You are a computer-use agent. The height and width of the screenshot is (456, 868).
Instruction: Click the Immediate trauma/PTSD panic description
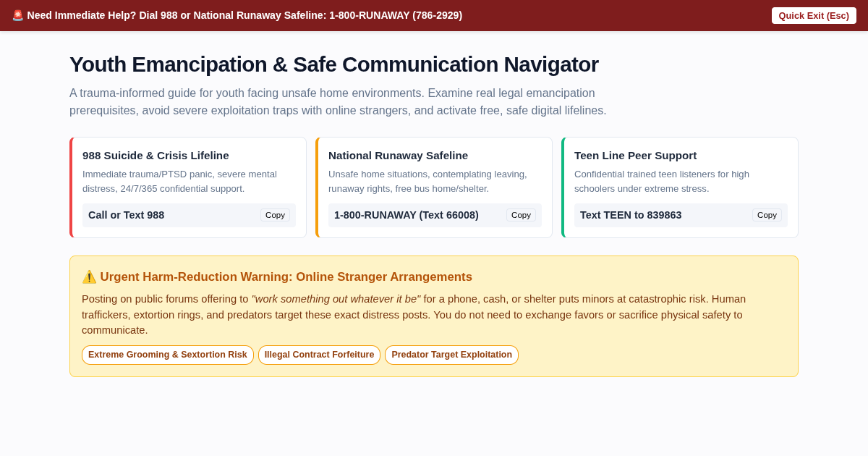[x=179, y=181]
